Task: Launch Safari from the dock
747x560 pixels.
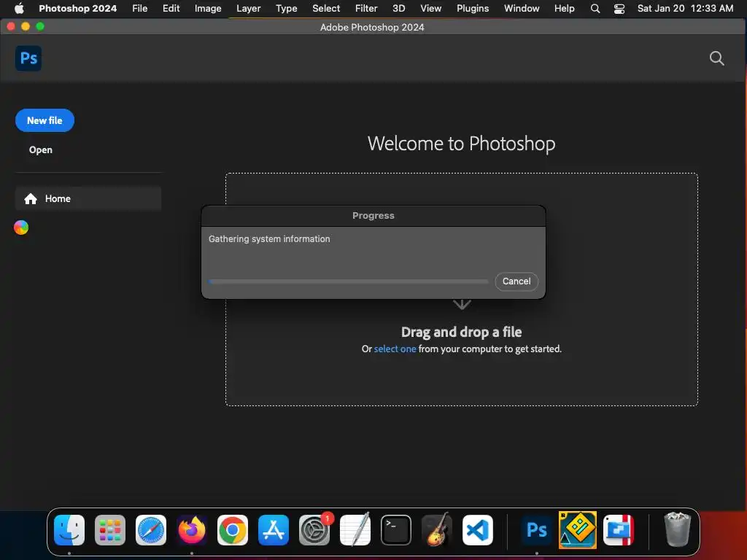Action: click(151, 529)
